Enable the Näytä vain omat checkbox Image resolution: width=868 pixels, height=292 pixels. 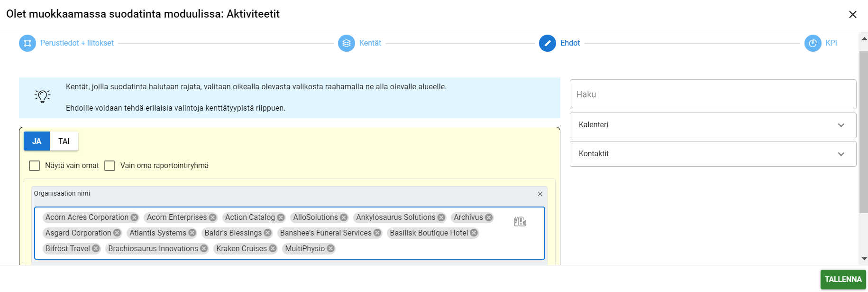point(35,166)
